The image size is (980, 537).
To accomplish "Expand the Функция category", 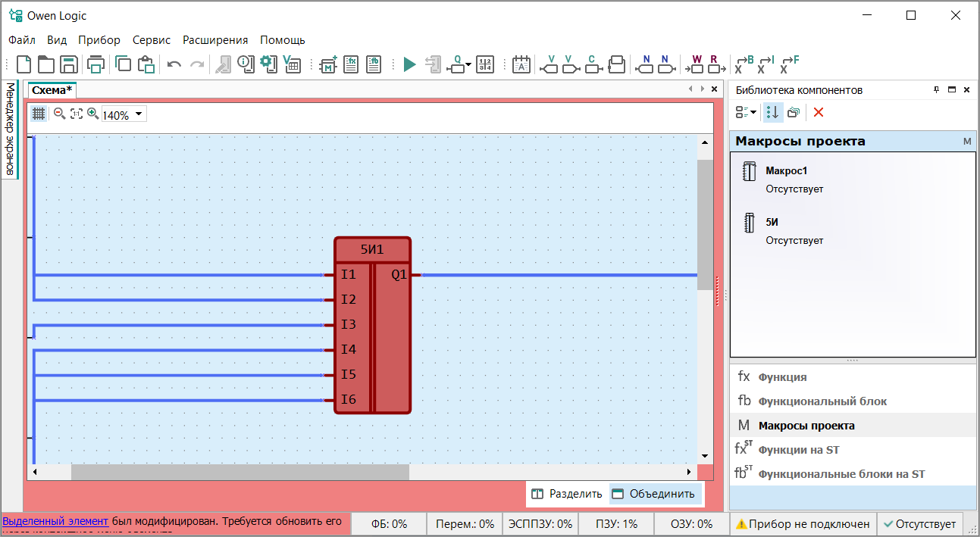I will (x=853, y=376).
